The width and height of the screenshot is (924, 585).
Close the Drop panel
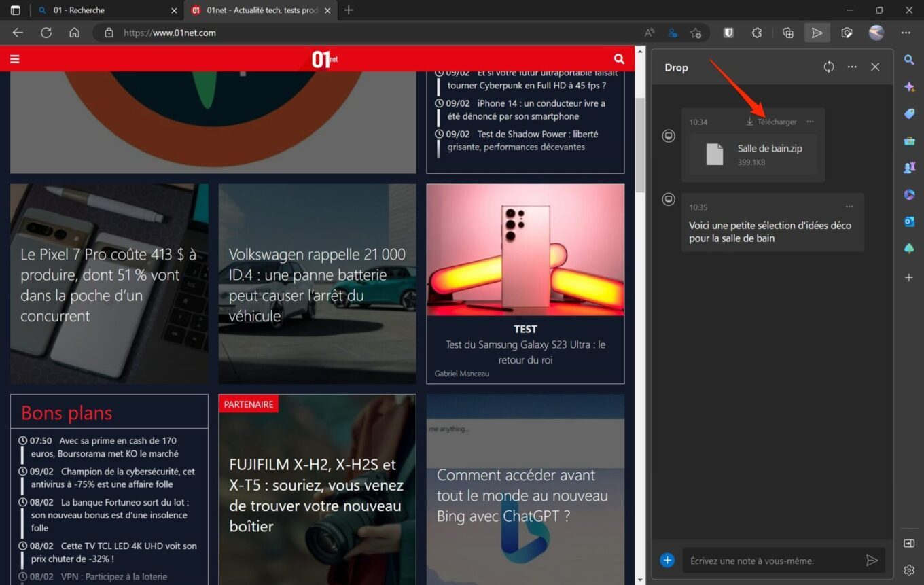pyautogui.click(x=875, y=67)
